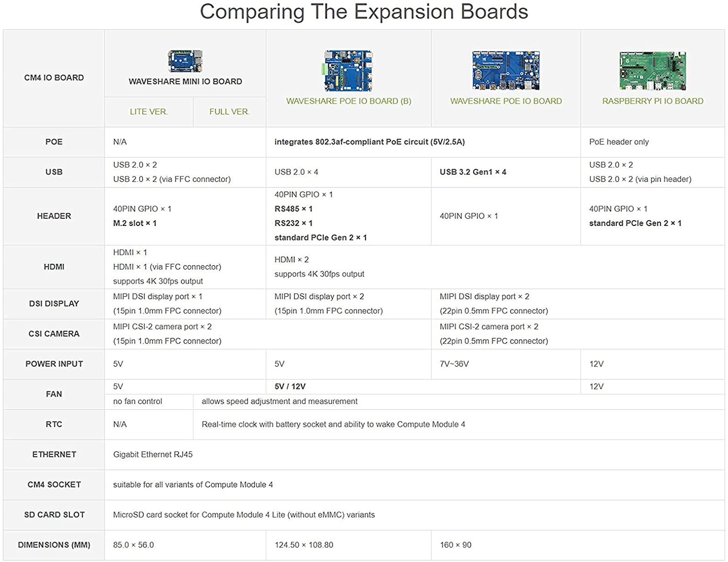Select the DSI DISPLAY row label
This screenshot has height=562, width=728.
click(54, 304)
